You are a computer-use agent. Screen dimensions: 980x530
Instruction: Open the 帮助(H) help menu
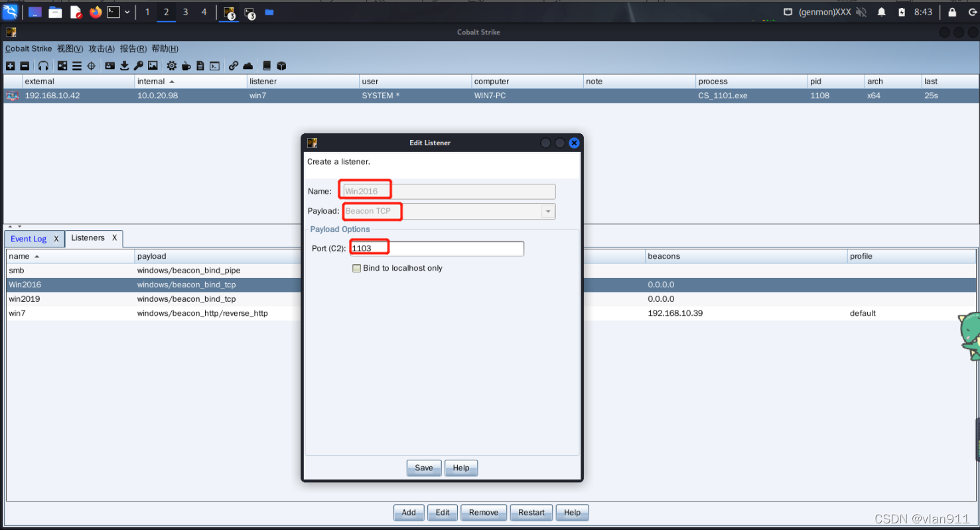click(165, 48)
